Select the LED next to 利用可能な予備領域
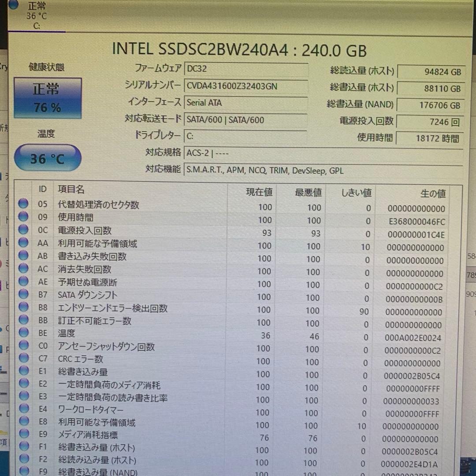Viewport: 476px width, 476px height. 23,242
